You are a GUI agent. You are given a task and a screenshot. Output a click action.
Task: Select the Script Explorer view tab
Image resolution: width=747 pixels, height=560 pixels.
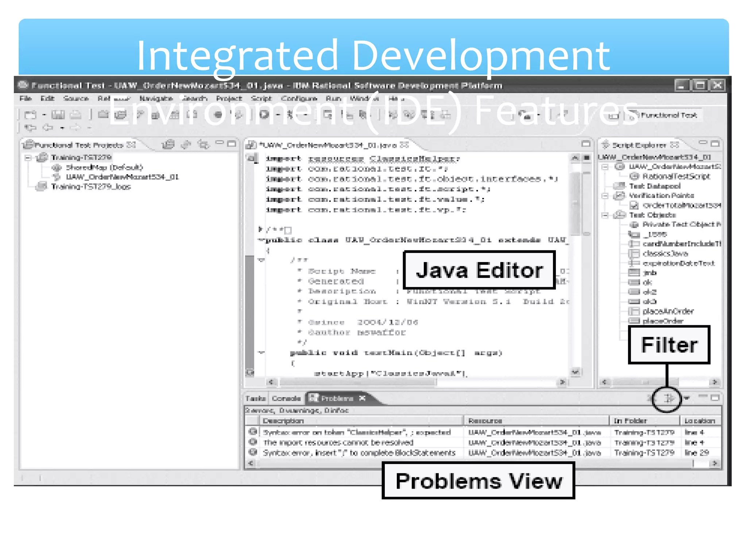pyautogui.click(x=640, y=145)
